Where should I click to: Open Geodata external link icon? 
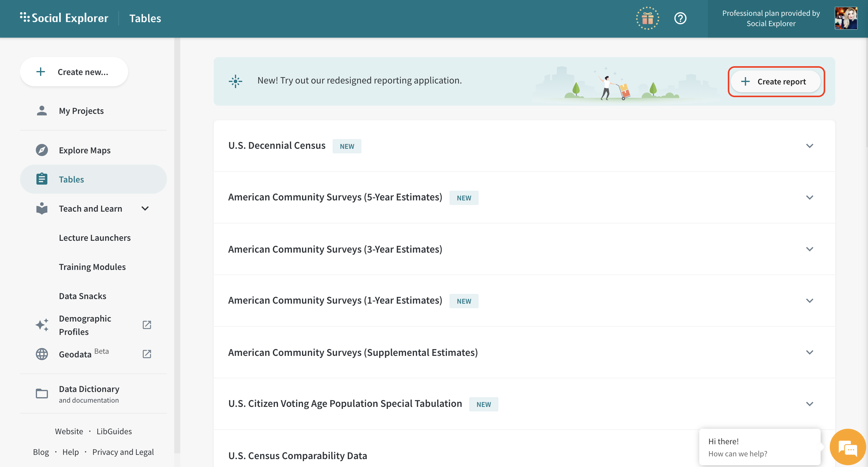pos(147,354)
